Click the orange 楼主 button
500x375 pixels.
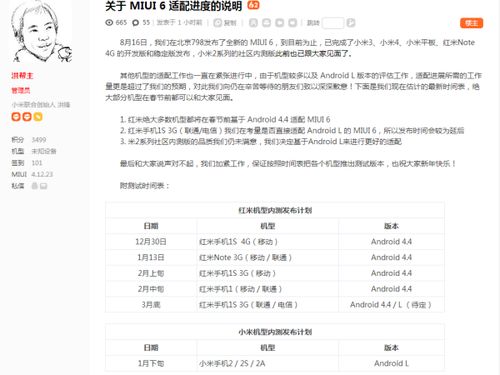pos(471,23)
